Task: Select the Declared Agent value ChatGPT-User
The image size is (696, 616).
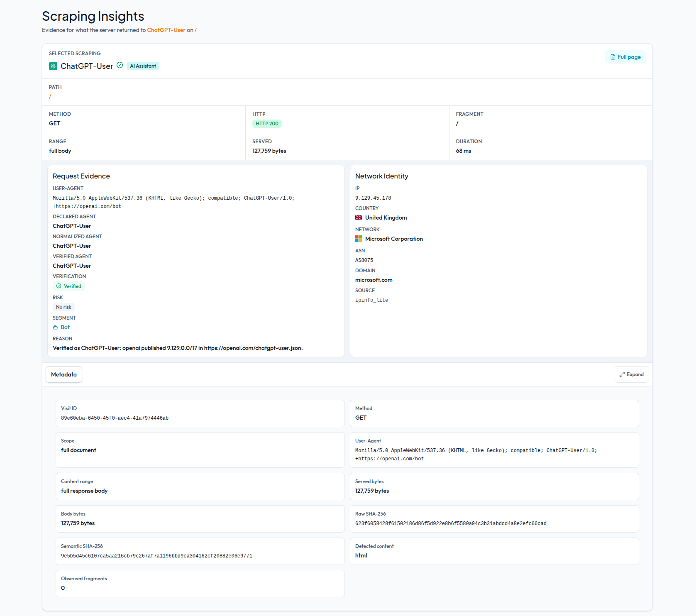Action: click(x=72, y=226)
